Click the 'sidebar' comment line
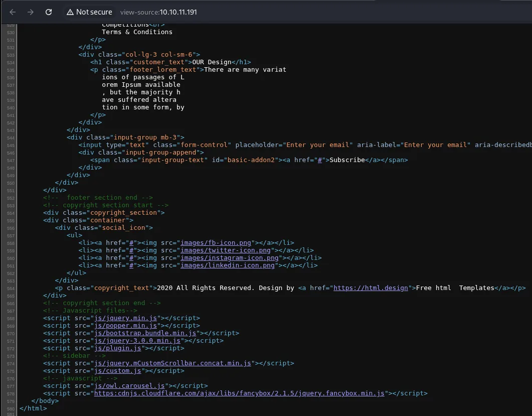This screenshot has height=416, width=532. click(x=74, y=356)
